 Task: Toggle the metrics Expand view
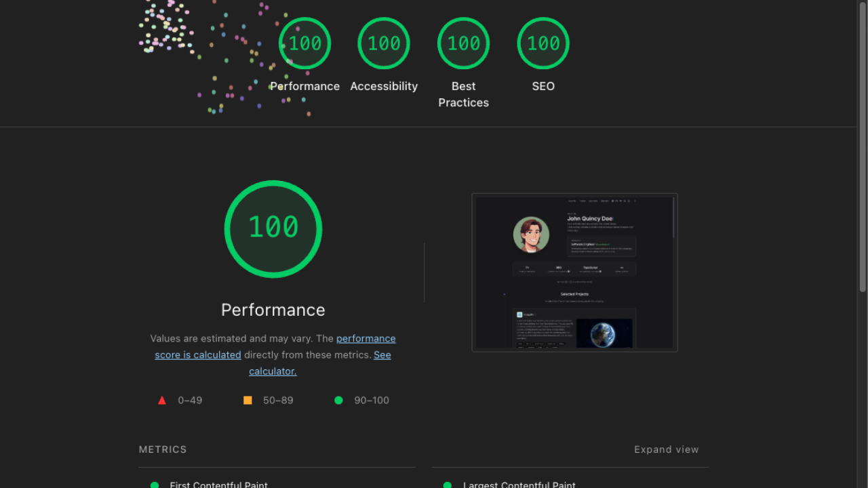666,449
